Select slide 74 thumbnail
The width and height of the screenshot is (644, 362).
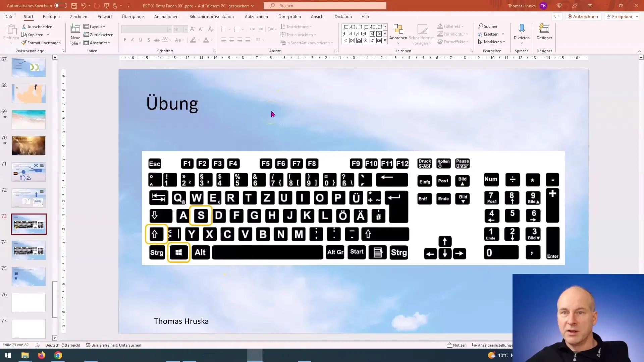point(29,250)
